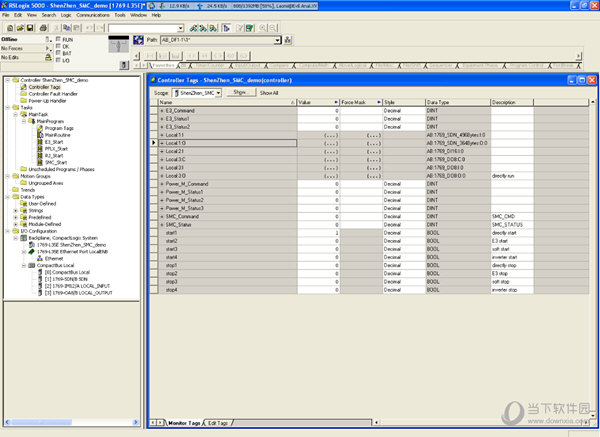
Task: Click the Verify Routine toolbar icon
Action: pyautogui.click(x=240, y=28)
